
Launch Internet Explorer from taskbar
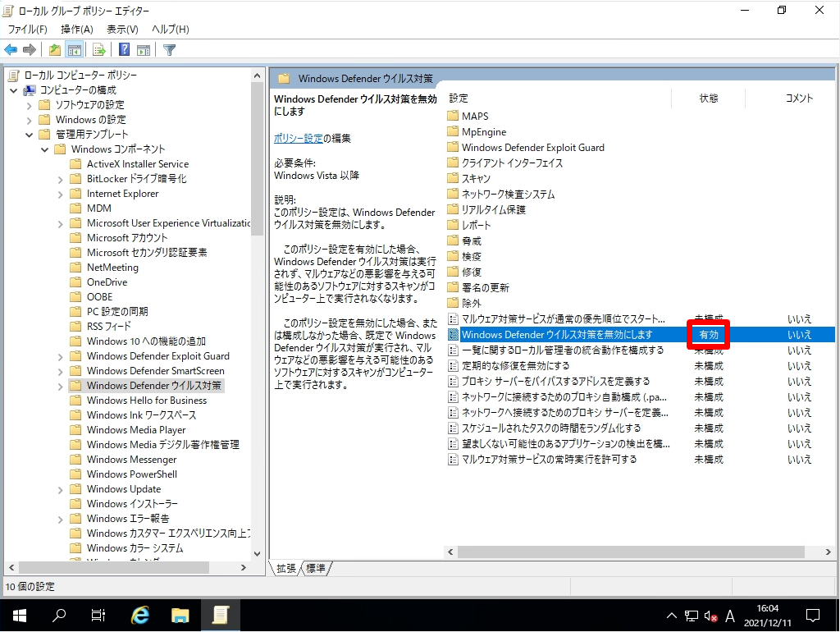pyautogui.click(x=140, y=616)
